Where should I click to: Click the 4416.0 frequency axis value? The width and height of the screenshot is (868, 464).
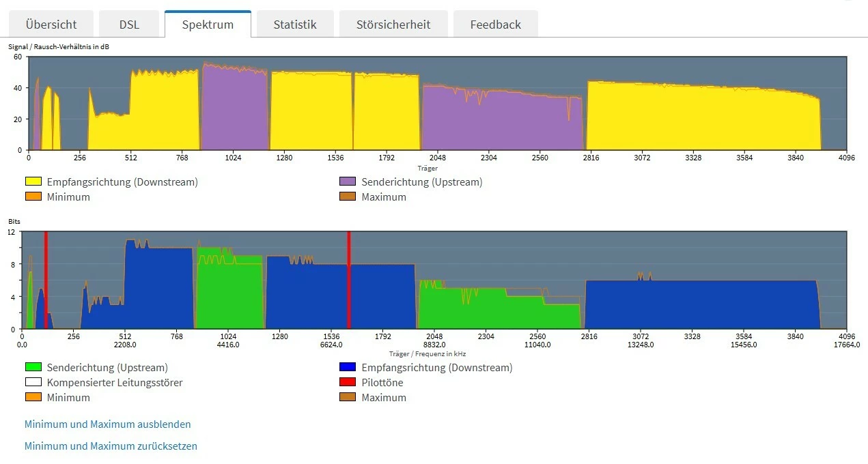click(x=228, y=345)
